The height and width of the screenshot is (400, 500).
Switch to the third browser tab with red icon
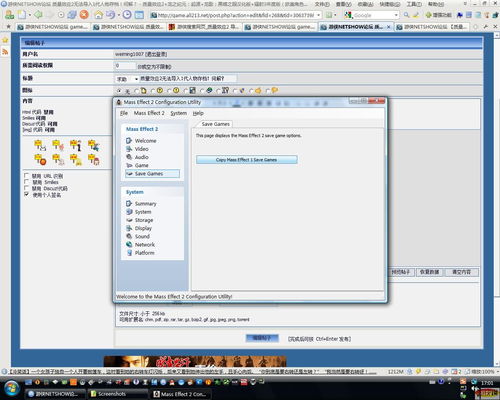(204, 27)
